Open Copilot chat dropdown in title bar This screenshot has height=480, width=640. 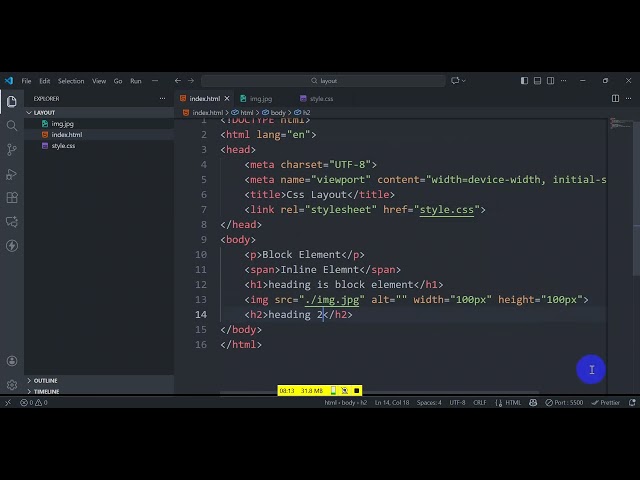[x=458, y=81]
